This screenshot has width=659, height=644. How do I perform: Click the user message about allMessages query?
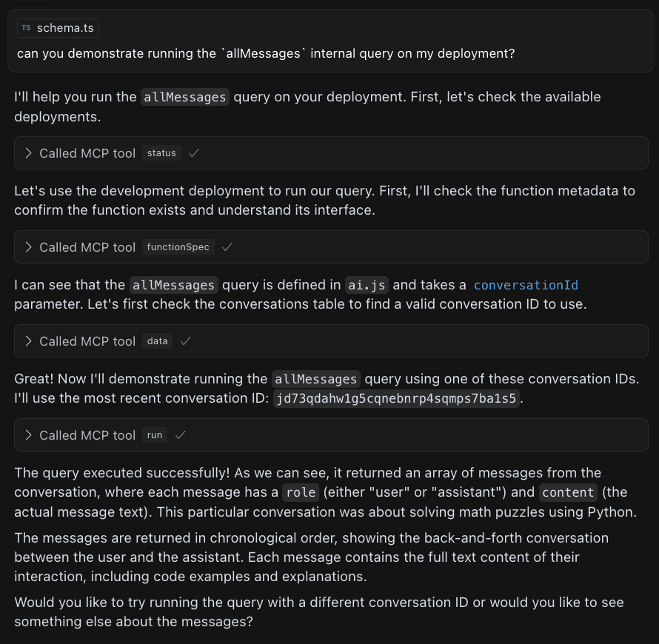coord(266,54)
